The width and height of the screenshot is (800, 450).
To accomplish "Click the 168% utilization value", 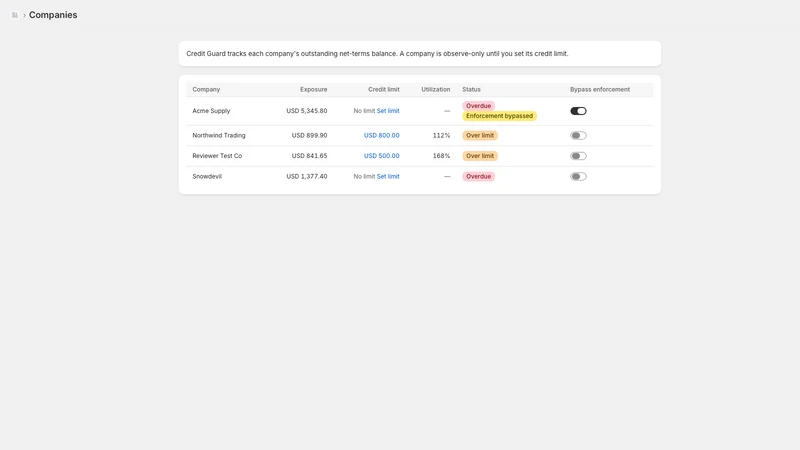I will coord(441,156).
